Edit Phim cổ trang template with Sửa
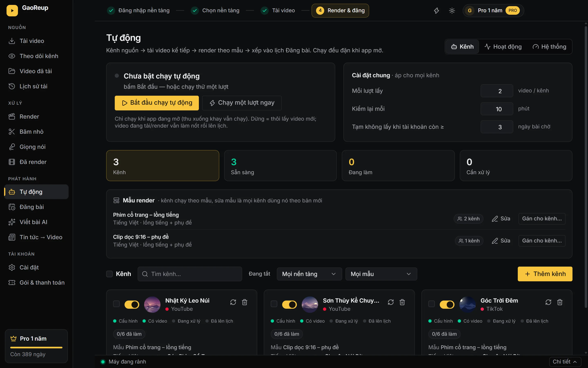The width and height of the screenshot is (588, 368). coord(501,219)
